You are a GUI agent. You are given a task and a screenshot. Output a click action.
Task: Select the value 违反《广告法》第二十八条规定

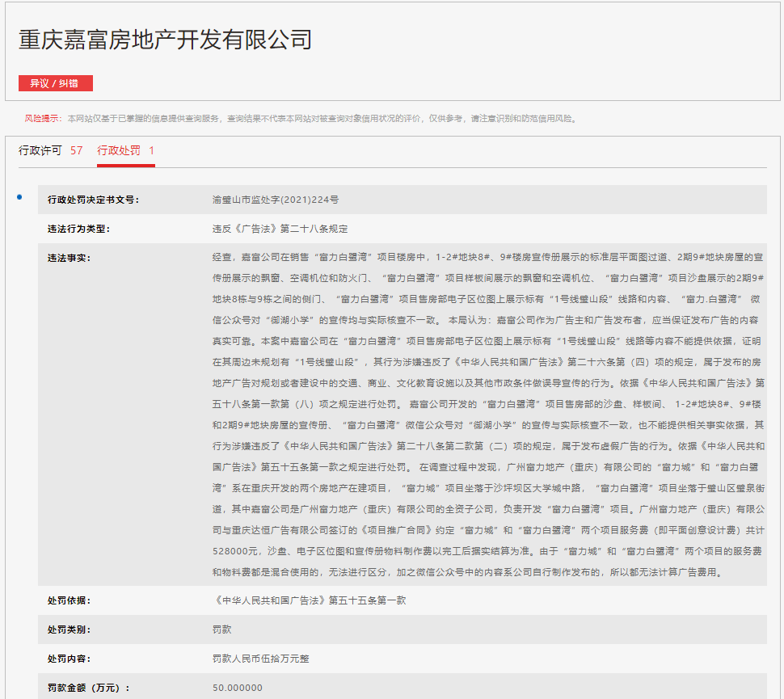tap(280, 229)
